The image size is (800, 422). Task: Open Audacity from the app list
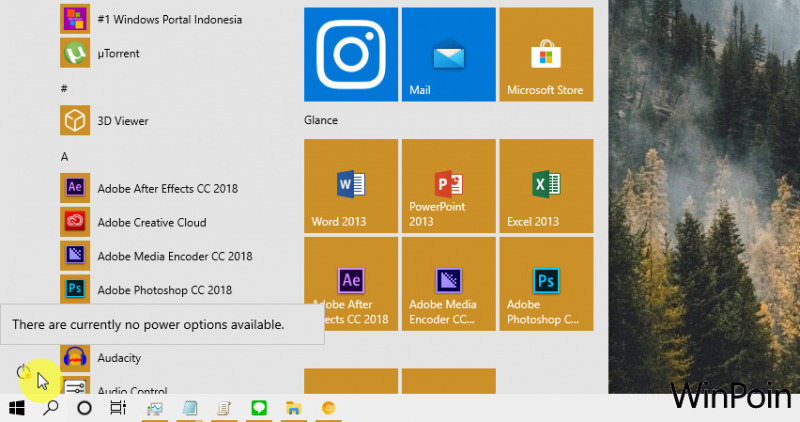click(x=101, y=358)
